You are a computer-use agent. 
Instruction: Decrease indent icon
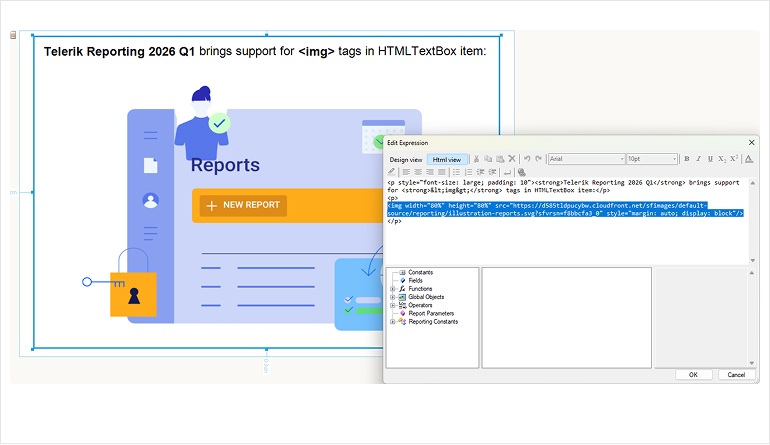click(x=480, y=172)
